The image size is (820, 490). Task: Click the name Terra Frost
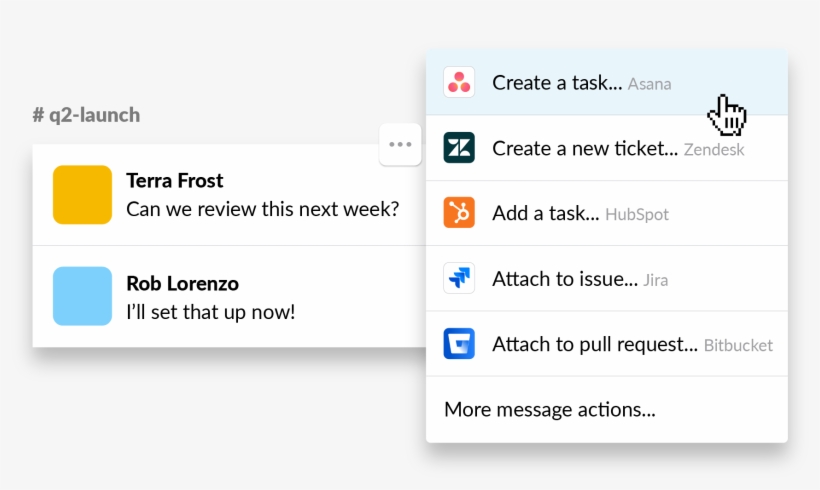click(175, 180)
